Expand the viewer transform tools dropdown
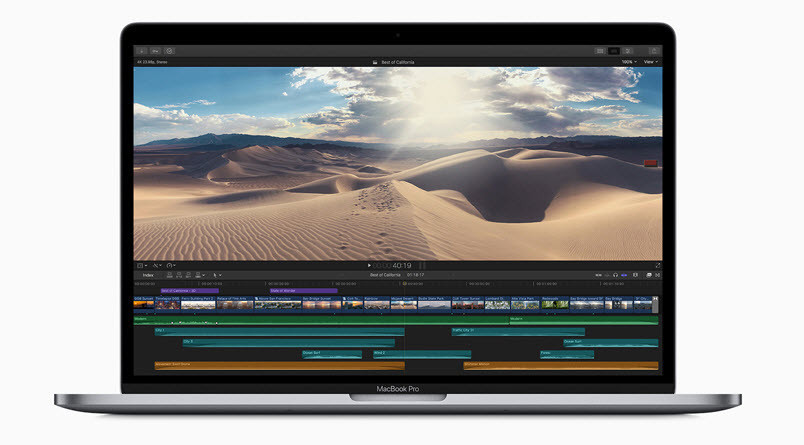 (x=142, y=265)
